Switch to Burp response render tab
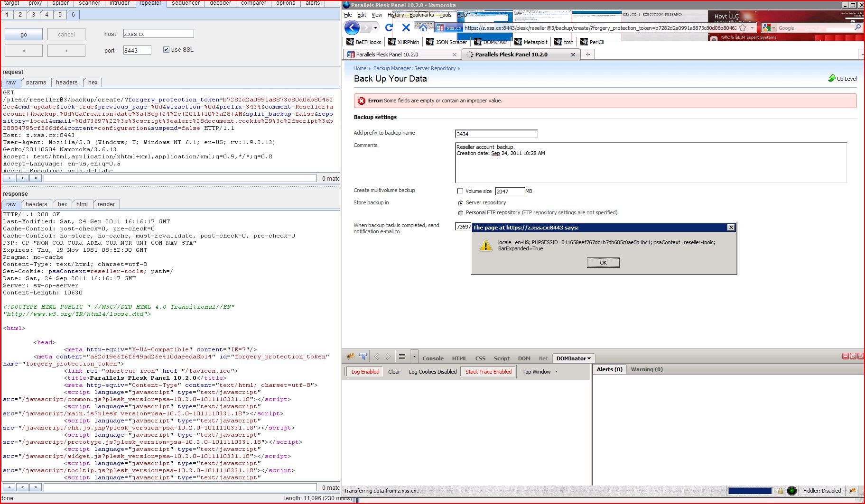The image size is (865, 504). pos(106,204)
